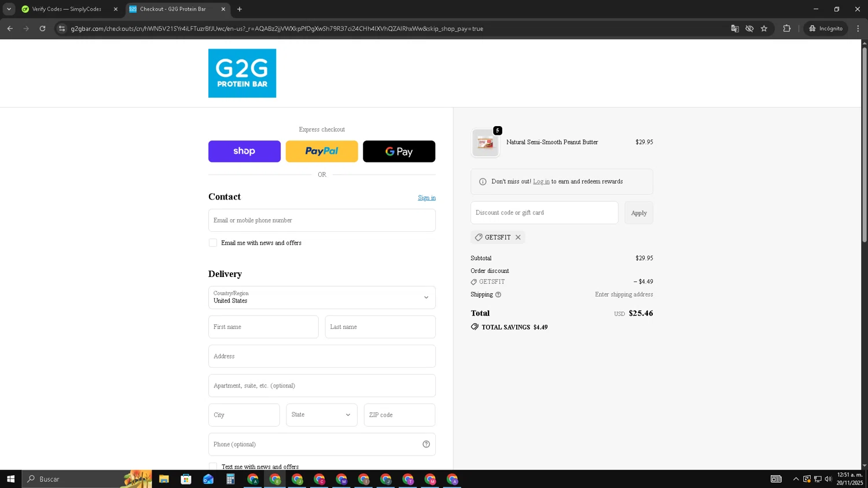Click the browser forward arrow
Screen dimensions: 868x488
(x=26, y=28)
